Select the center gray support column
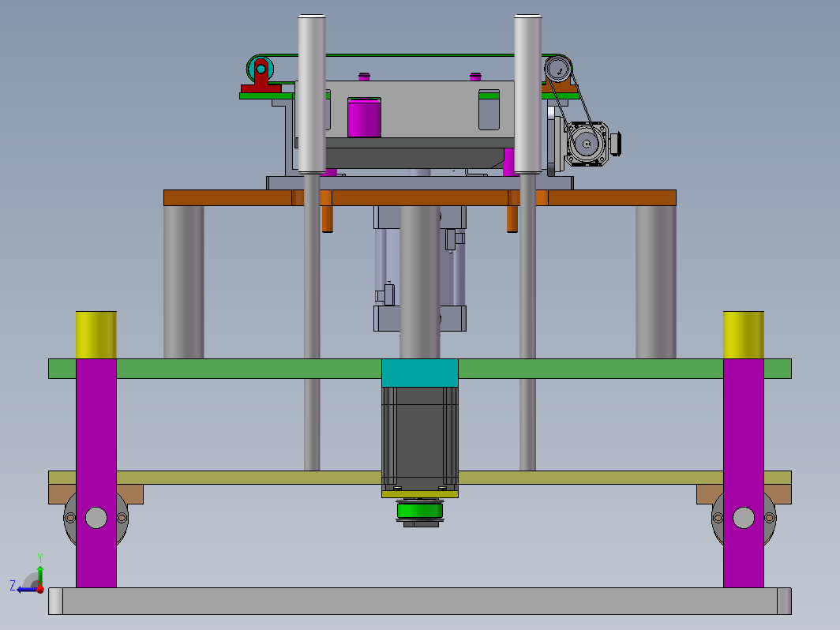Screen dimensions: 840x630 [420, 282]
